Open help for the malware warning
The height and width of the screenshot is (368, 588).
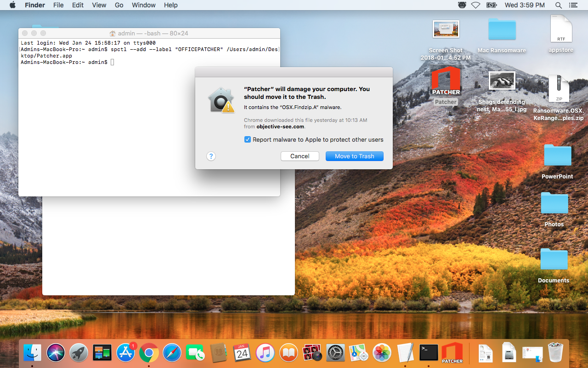pos(211,156)
